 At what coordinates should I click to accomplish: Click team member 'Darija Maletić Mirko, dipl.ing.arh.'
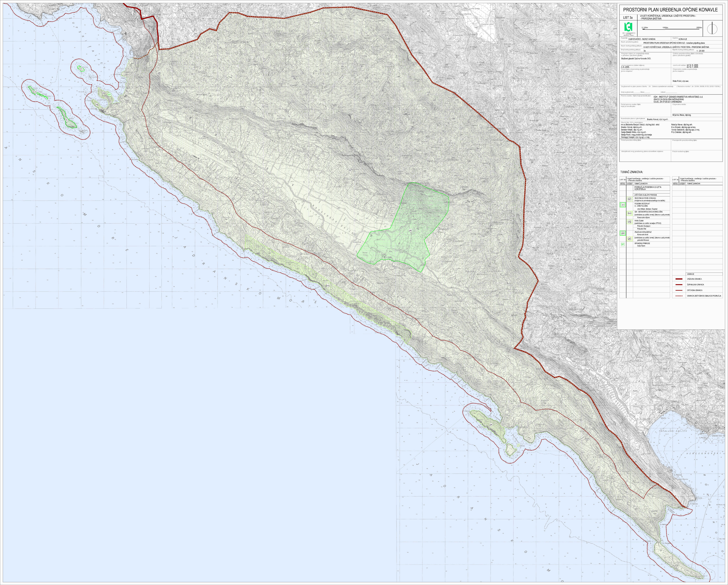634,132
